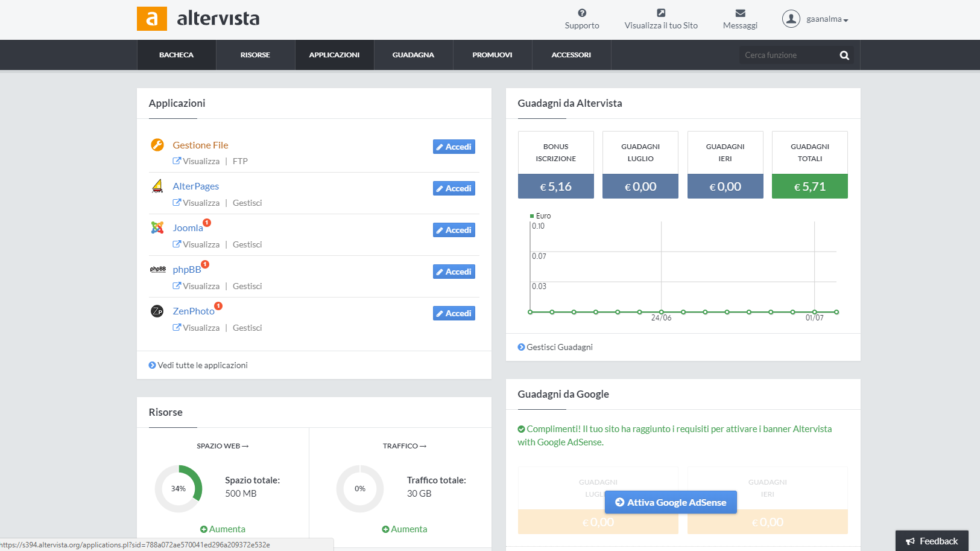Click external-link icon under ZenPhoto
The image size is (980, 551).
click(x=177, y=328)
